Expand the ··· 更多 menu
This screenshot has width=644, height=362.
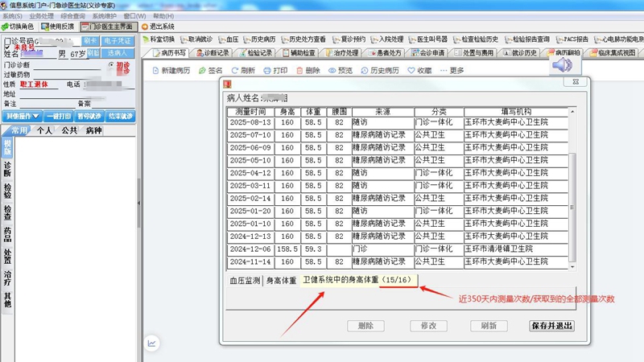click(452, 71)
